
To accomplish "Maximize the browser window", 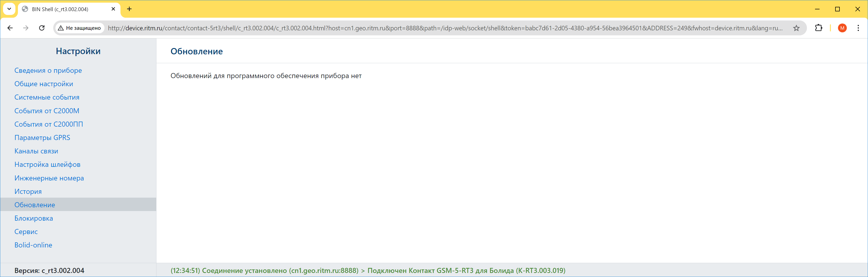I will point(837,9).
